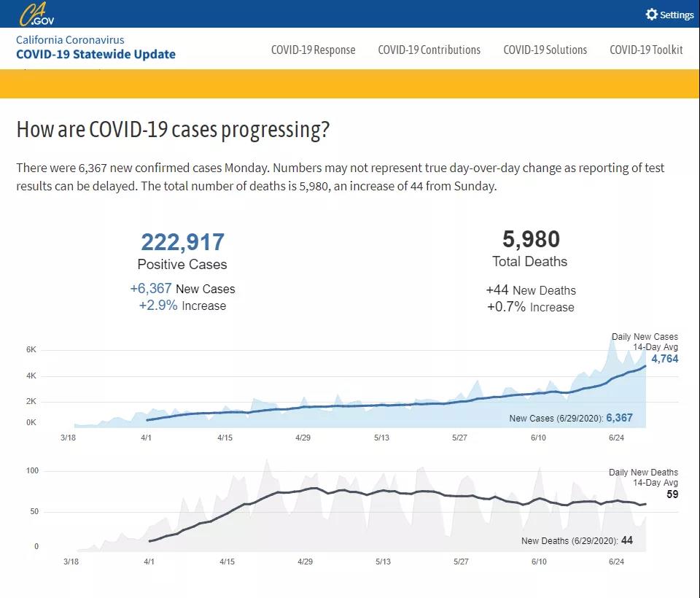Click the 59 14-day average deaths value
Image resolution: width=700 pixels, height=598 pixels.
pyautogui.click(x=672, y=494)
